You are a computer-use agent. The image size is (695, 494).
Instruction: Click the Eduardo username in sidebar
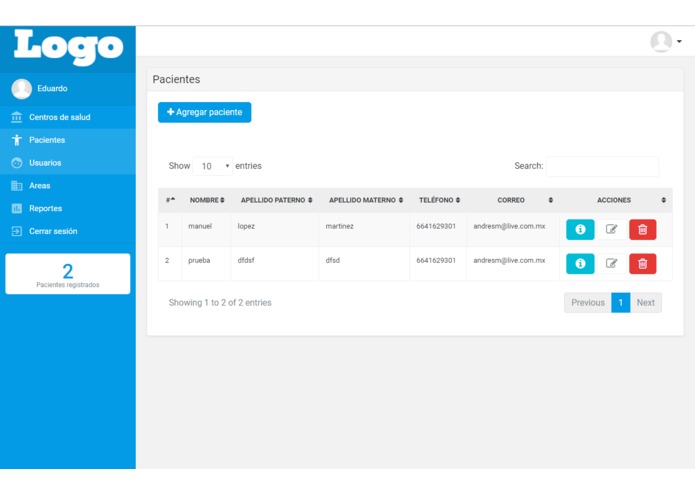[x=52, y=89]
